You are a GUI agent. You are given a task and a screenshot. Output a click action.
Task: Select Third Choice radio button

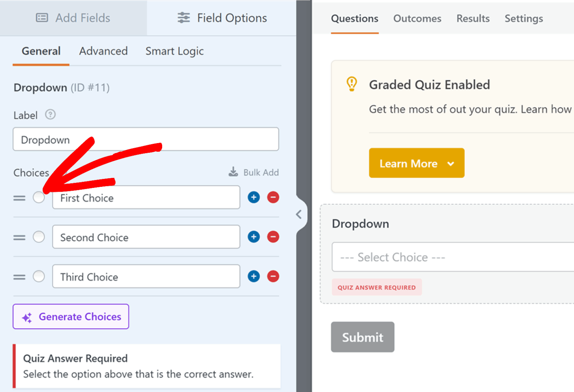point(39,277)
